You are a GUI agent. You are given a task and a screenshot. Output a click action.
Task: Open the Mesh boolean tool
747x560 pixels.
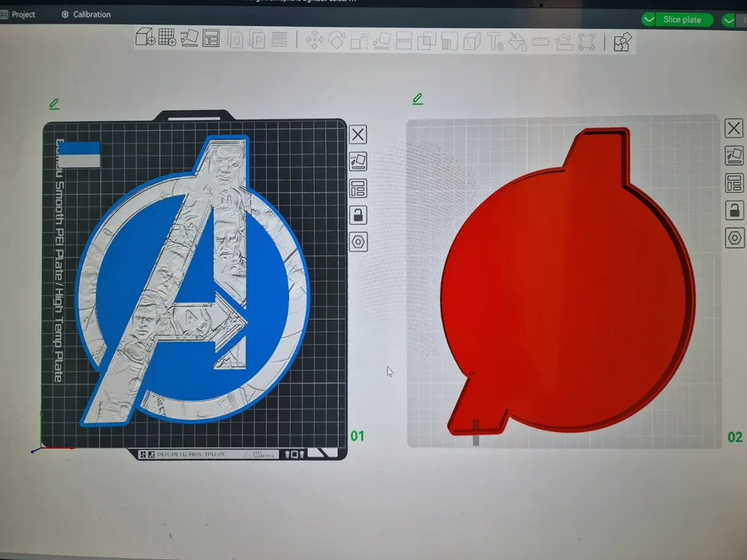coord(427,41)
